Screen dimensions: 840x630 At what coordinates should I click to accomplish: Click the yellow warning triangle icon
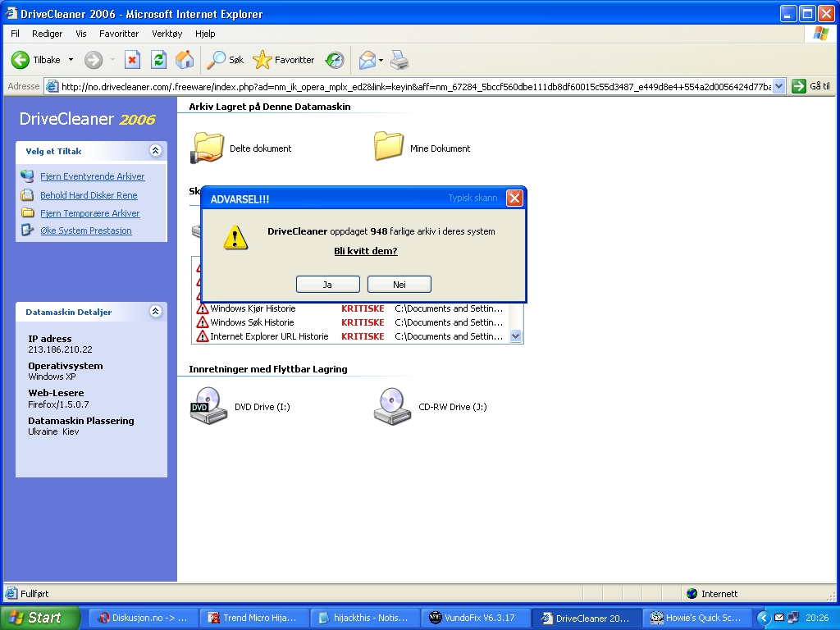pyautogui.click(x=235, y=237)
